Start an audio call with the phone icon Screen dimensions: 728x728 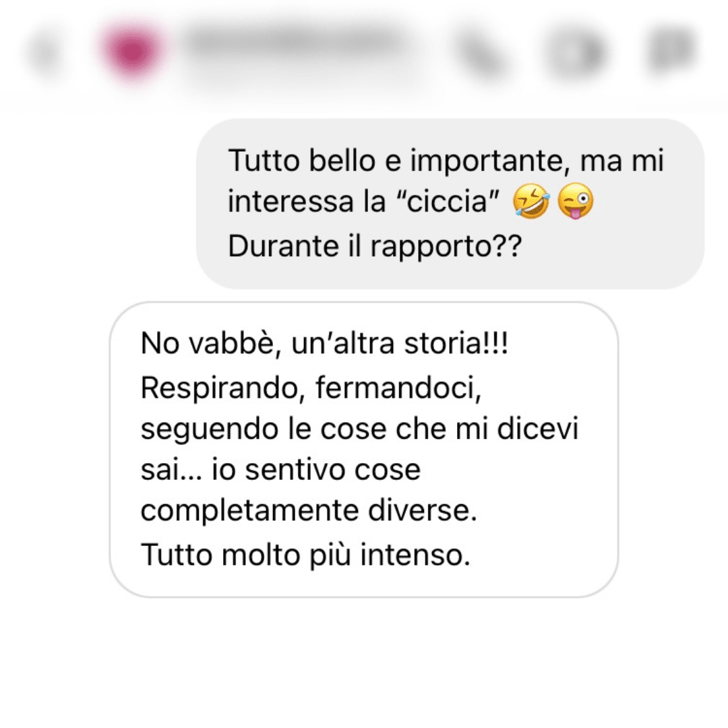tap(481, 52)
